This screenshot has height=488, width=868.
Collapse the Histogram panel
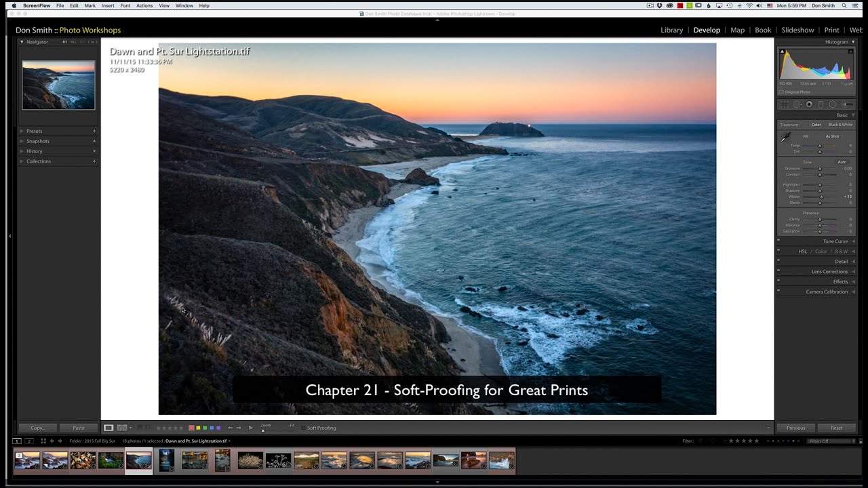(x=853, y=42)
